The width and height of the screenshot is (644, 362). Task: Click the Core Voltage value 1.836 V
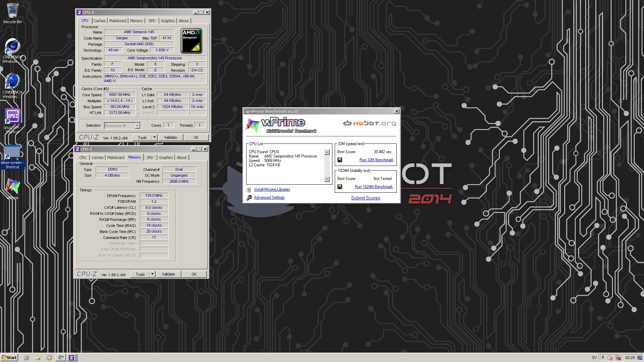(x=162, y=50)
